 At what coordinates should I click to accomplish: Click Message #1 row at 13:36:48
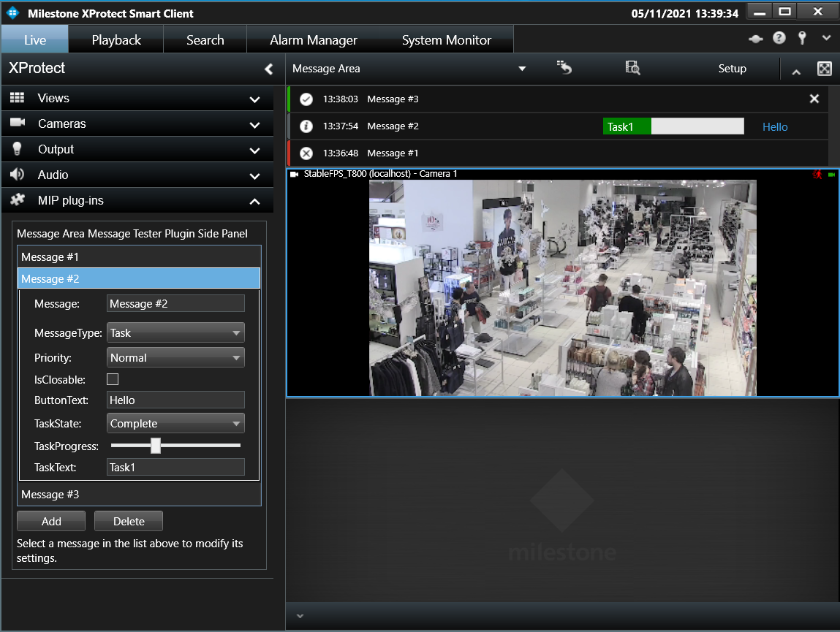pyautogui.click(x=558, y=153)
